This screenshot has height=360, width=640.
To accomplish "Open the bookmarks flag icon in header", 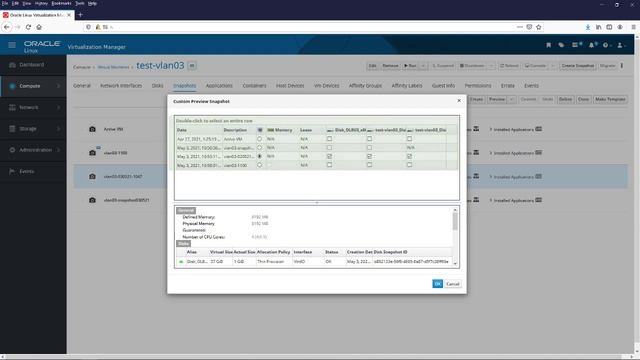I will (x=548, y=45).
